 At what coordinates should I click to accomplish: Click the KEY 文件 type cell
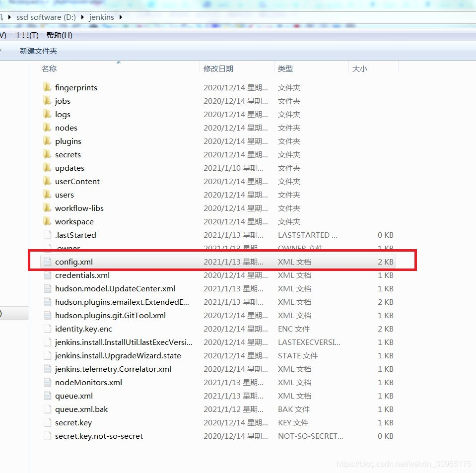click(293, 422)
